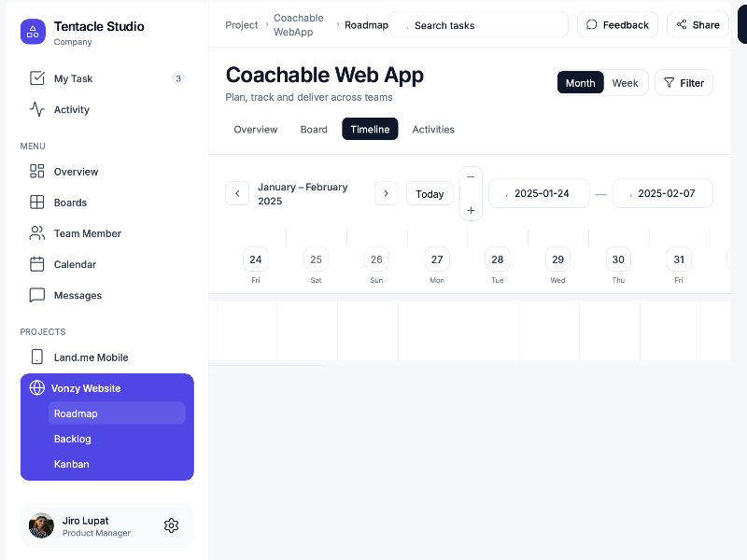Expand the Vonzy Website project

(86, 388)
